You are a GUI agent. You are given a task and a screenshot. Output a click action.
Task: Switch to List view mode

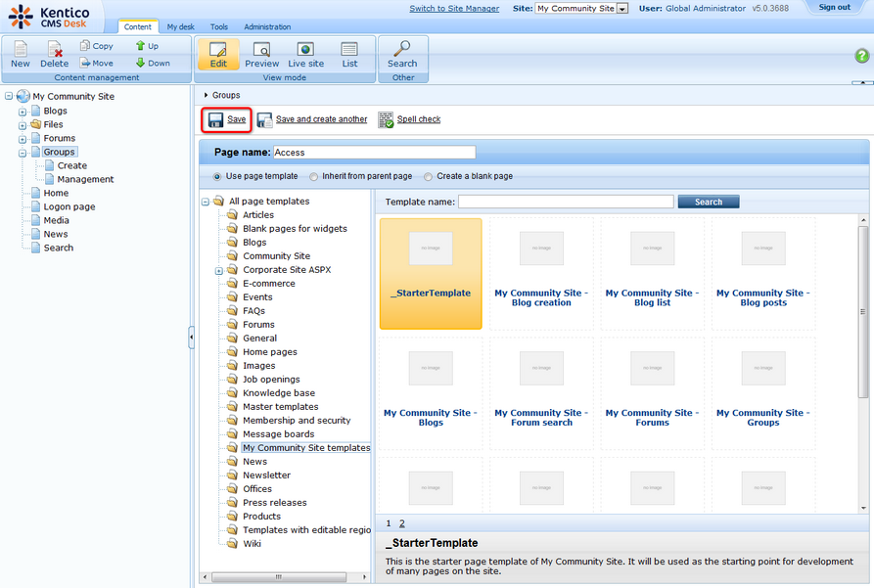pyautogui.click(x=349, y=54)
